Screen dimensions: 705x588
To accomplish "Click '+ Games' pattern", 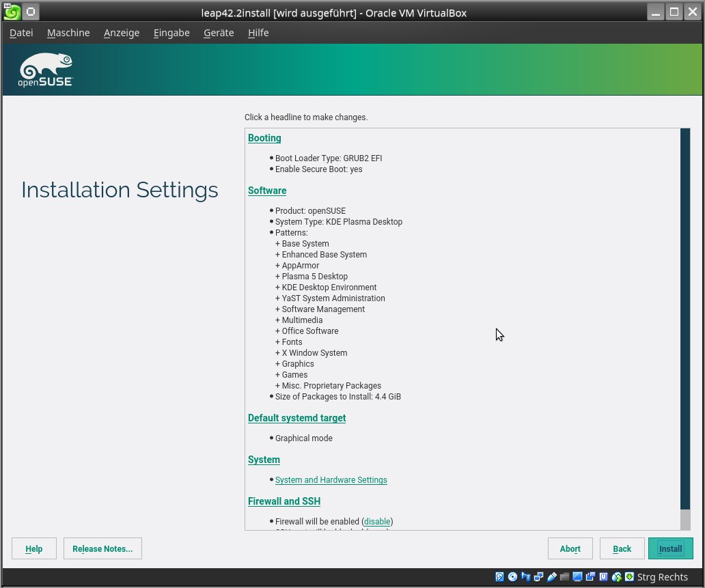I will click(291, 375).
